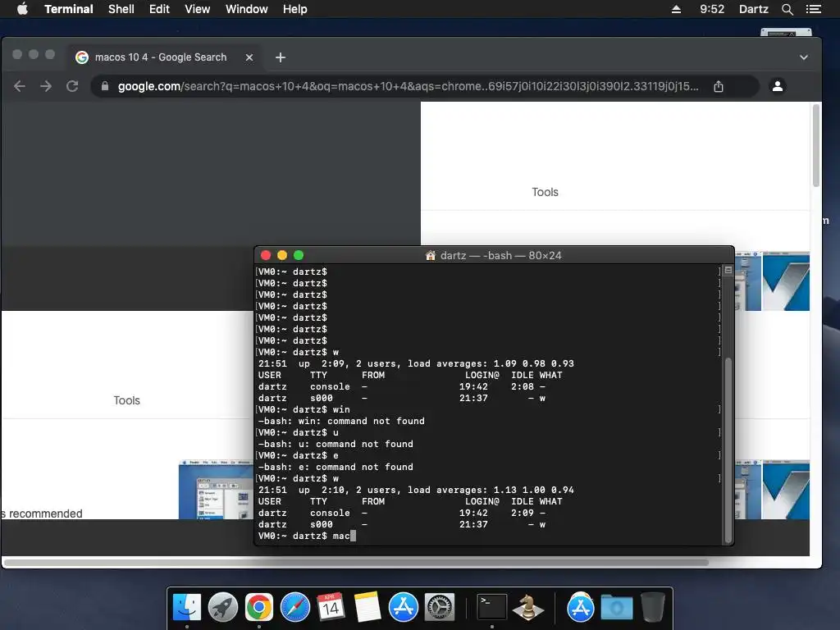Go forward in Chrome
This screenshot has height=630, width=840.
tap(46, 86)
